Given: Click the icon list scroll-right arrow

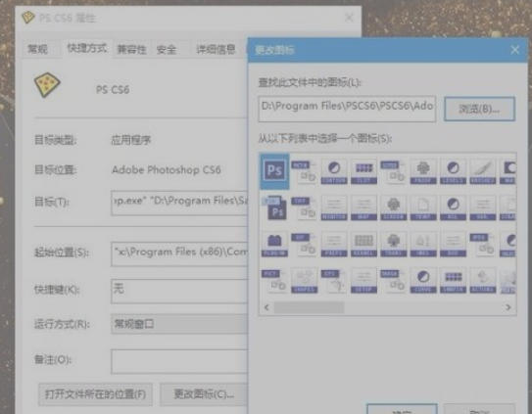Looking at the screenshot, I should [508, 307].
